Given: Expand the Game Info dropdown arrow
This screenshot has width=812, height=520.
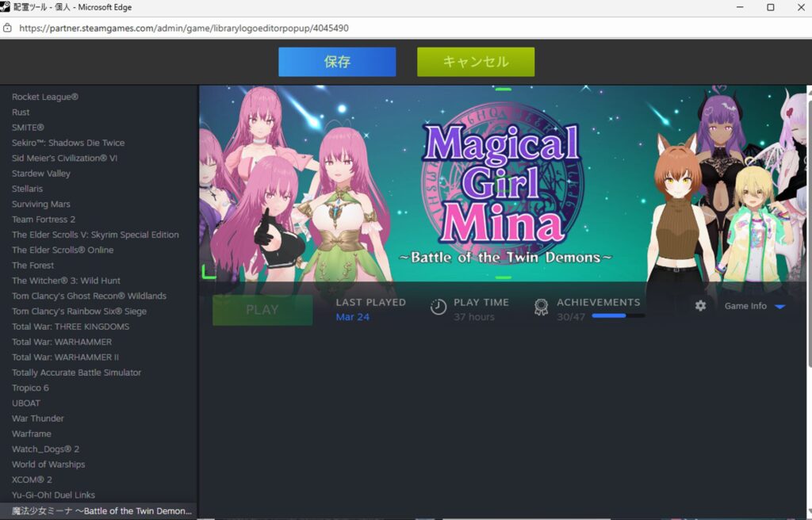Looking at the screenshot, I should [779, 307].
